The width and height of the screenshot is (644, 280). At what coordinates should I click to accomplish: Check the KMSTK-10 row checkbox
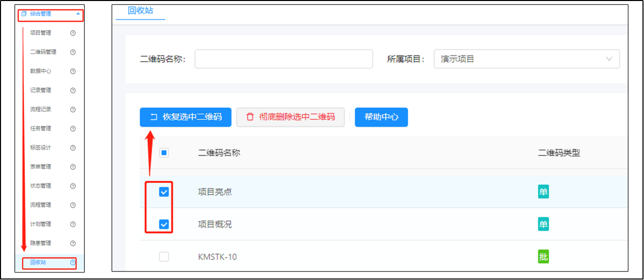164,257
